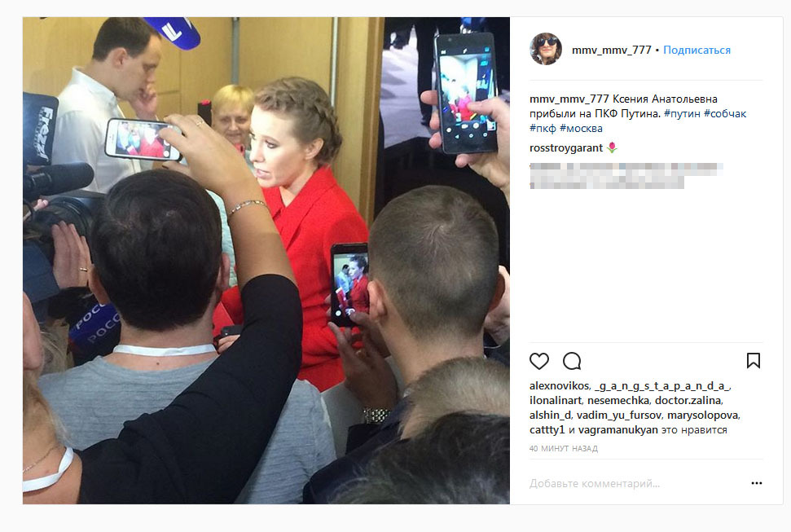Open vagramanukyan from the likes list
The image size is (791, 532).
click(618, 429)
